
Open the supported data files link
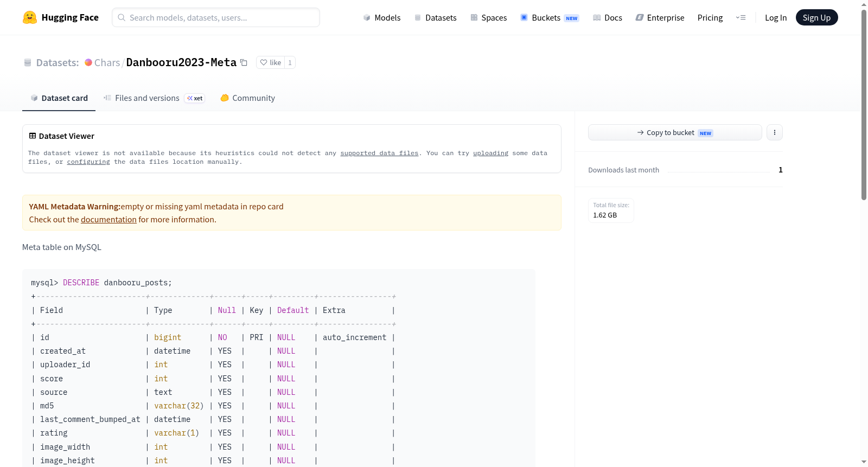pos(379,153)
